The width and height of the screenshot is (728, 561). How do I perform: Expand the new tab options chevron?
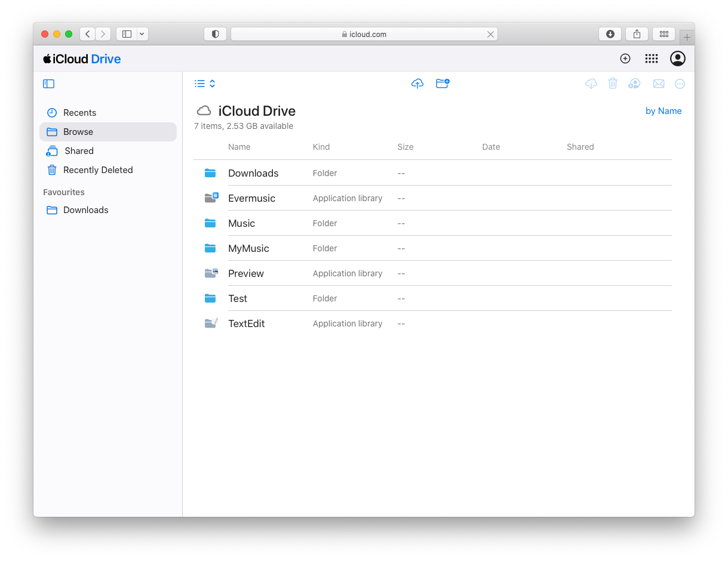(x=142, y=34)
